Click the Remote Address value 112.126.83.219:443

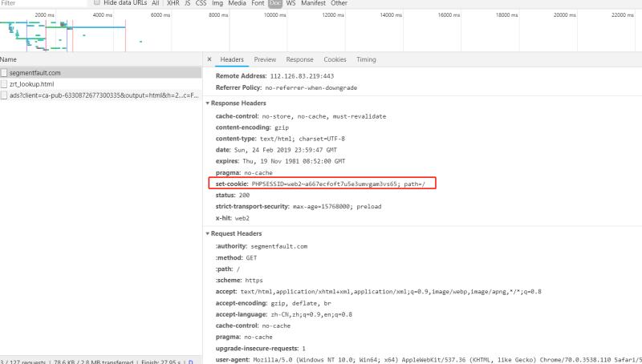pos(302,76)
